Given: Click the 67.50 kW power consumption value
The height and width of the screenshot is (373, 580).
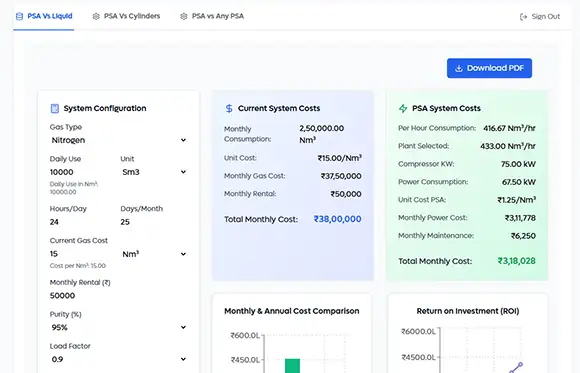Looking at the screenshot, I should [519, 182].
